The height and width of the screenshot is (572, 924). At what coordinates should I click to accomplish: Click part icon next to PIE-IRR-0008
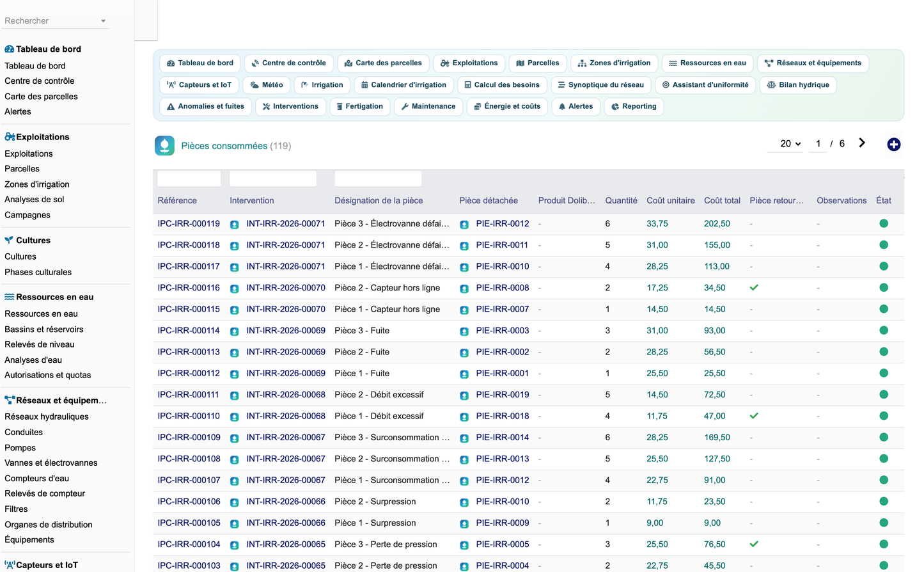pyautogui.click(x=464, y=289)
